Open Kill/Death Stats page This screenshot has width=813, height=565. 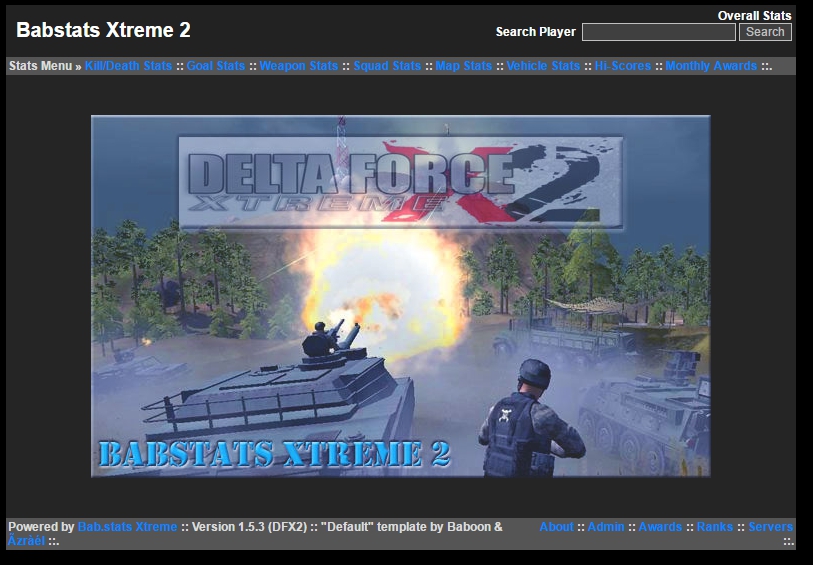[128, 66]
